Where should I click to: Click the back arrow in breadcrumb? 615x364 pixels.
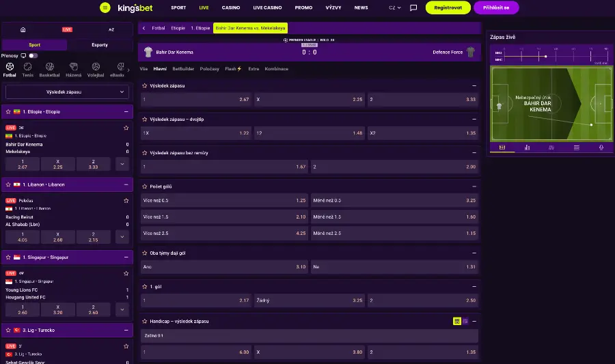click(x=144, y=28)
